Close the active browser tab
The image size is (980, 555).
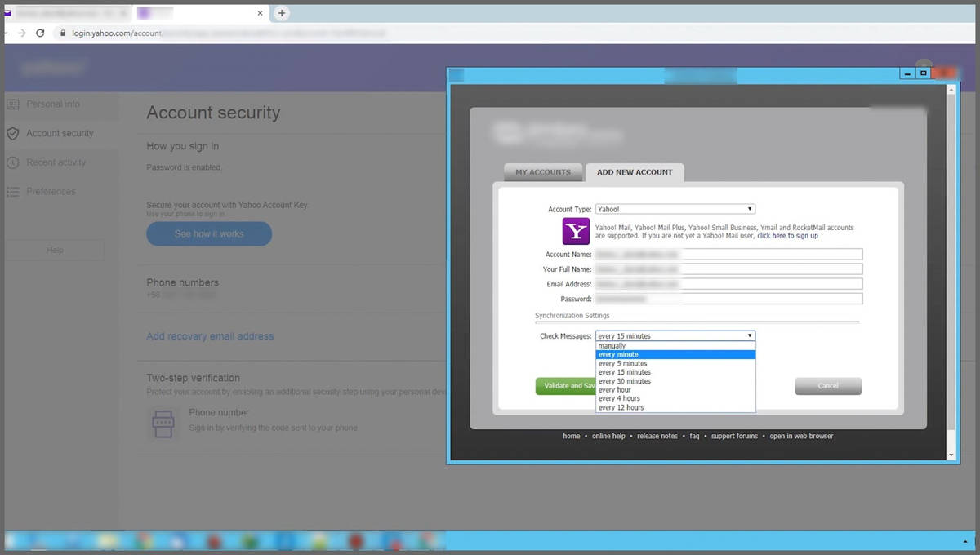[261, 13]
